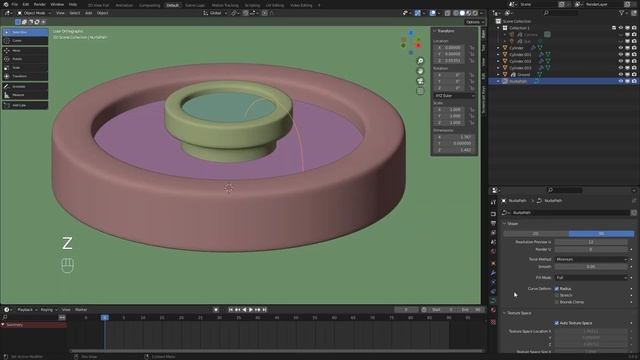Open the Tool properties tab icon
This screenshot has height=360, width=640.
[x=493, y=202]
